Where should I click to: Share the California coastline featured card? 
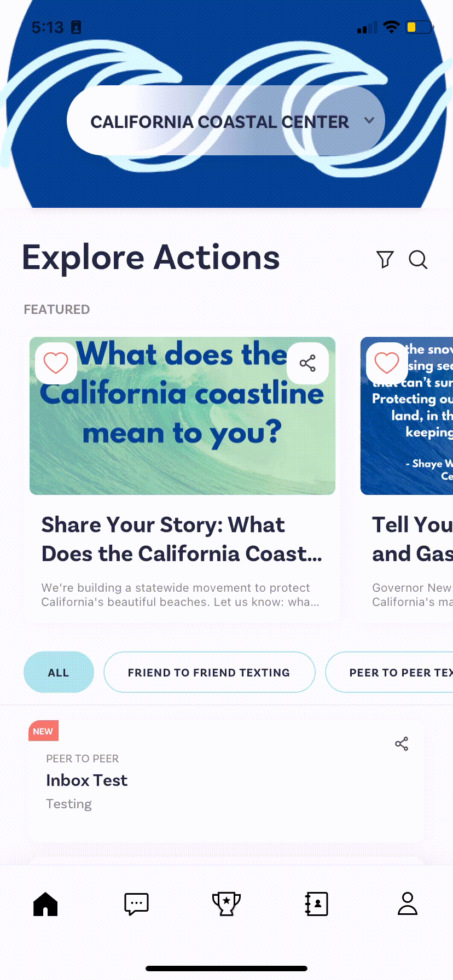point(307,363)
